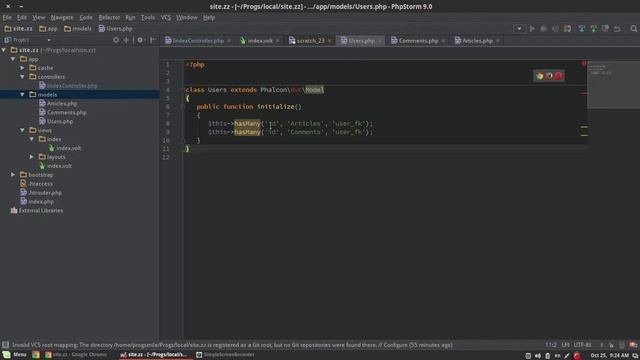Switch to SimpleScreenRecorder in the taskbar
The height and width of the screenshot is (360, 640).
click(x=225, y=355)
